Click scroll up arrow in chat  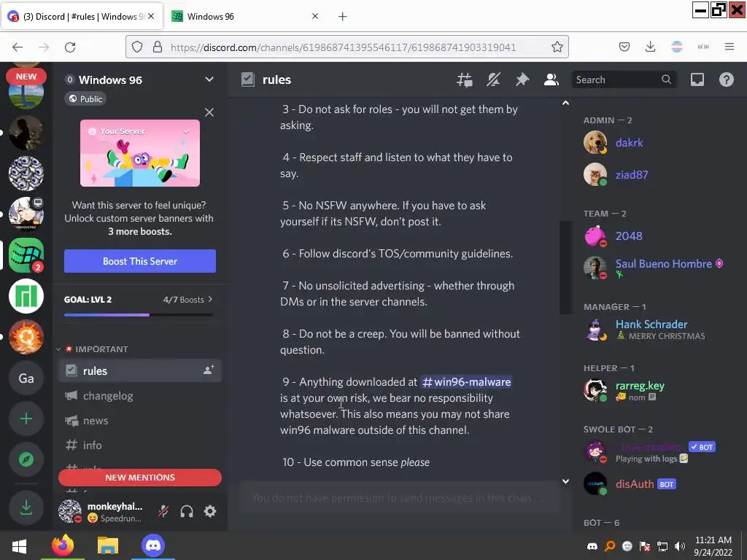(565, 103)
